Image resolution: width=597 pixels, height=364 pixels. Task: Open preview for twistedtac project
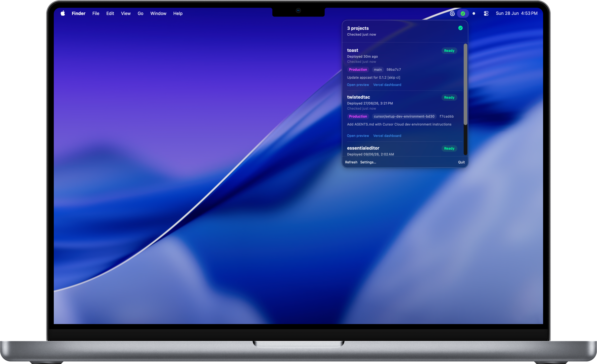pyautogui.click(x=358, y=136)
